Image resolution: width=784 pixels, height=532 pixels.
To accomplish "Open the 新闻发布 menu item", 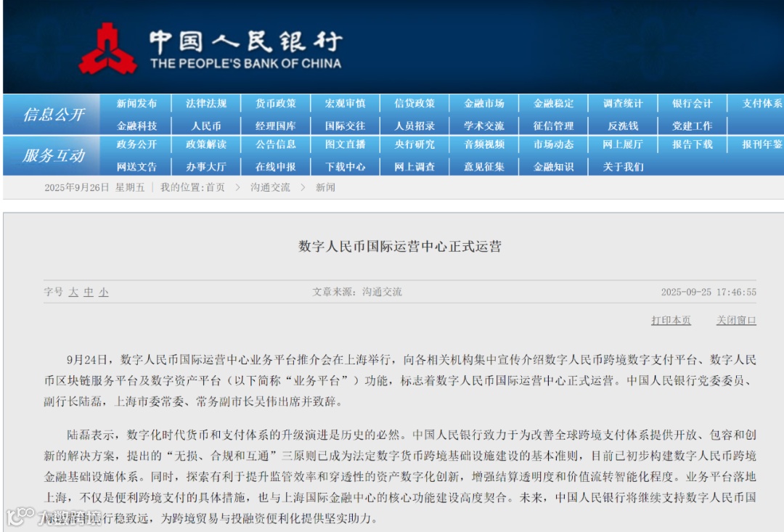I will tap(136, 104).
